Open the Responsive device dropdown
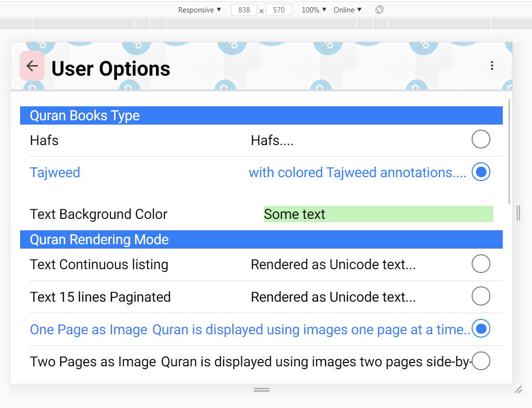Screen dimensions: 532x408 click(x=200, y=10)
